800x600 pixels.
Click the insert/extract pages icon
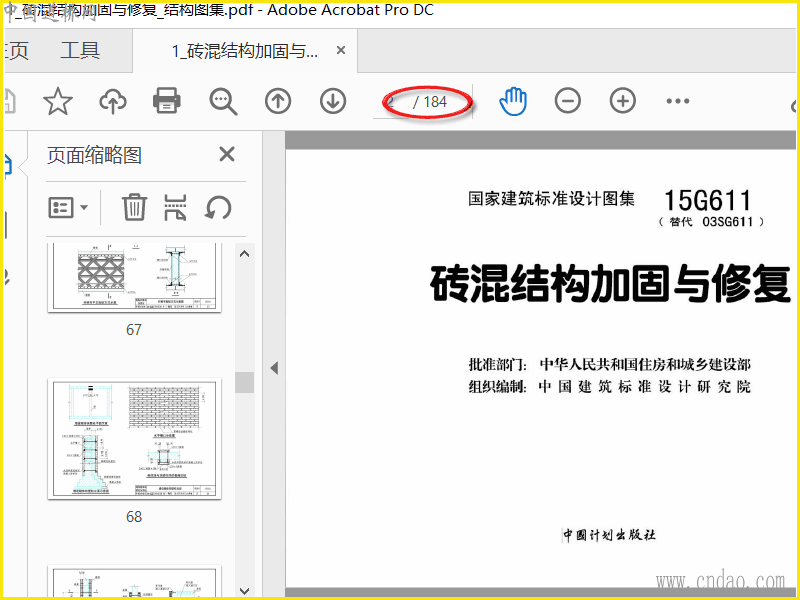175,208
